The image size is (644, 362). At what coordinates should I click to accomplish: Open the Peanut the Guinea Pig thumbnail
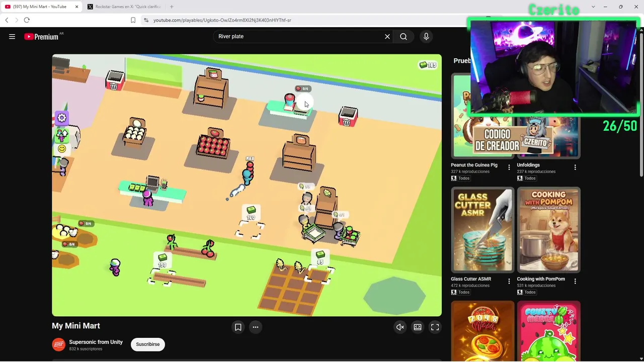pos(482,116)
